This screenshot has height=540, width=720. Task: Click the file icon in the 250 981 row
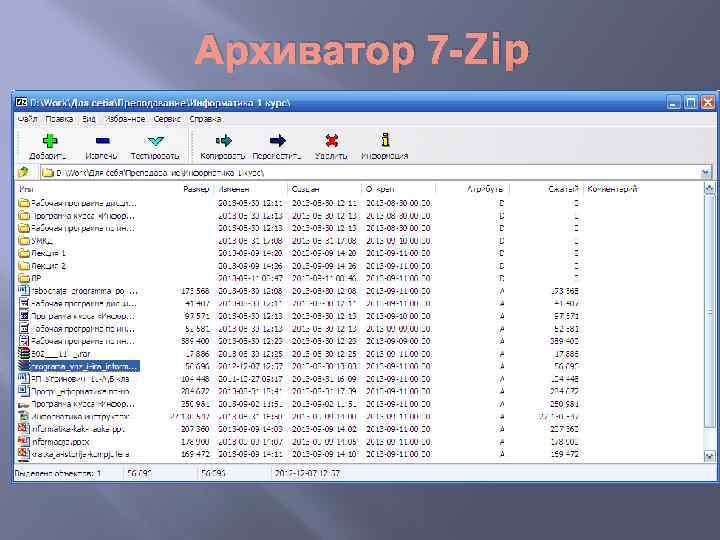24,405
